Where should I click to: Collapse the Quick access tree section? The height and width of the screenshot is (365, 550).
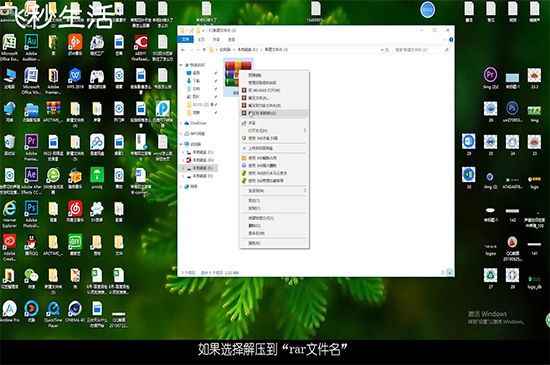pos(181,65)
